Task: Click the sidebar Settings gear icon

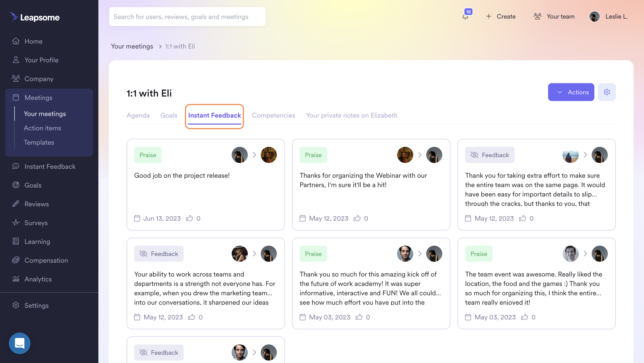Action: (x=16, y=305)
